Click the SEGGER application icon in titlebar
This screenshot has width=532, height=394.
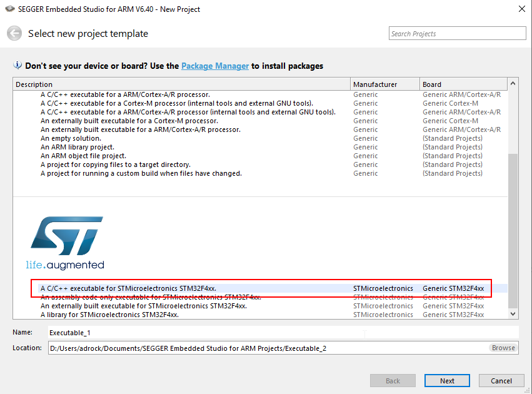click(9, 9)
